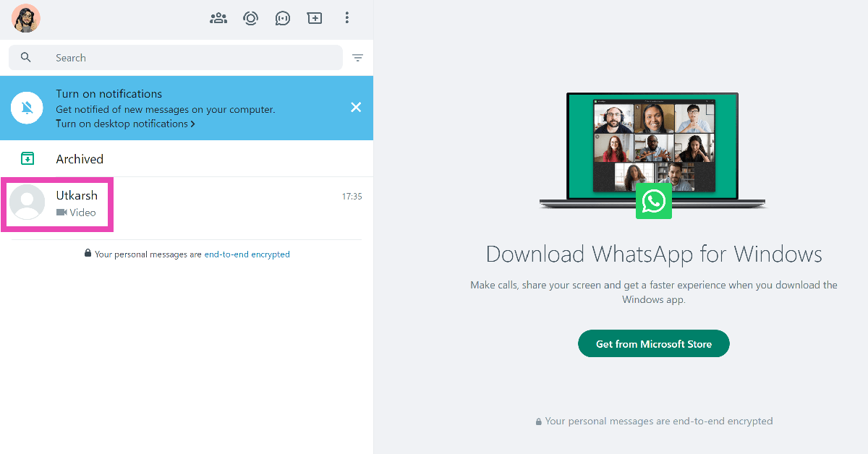Viewport: 868px width, 454px height.
Task: Click the muted bell notification icon
Action: pos(27,108)
